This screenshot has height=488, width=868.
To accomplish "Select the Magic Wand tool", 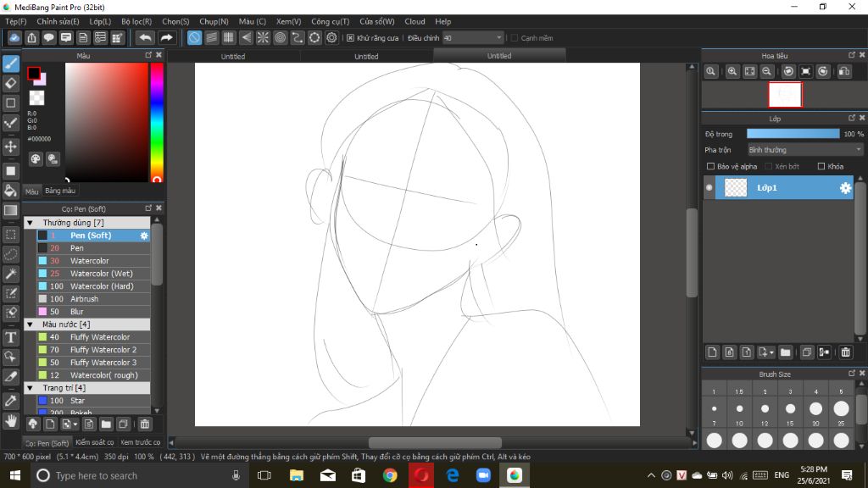I will 10,274.
